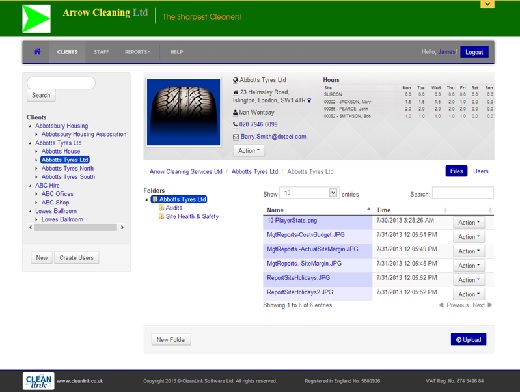The height and width of the screenshot is (392, 520).
Task: Open the ReportSiteHolidays.JPG file
Action: tap(298, 278)
